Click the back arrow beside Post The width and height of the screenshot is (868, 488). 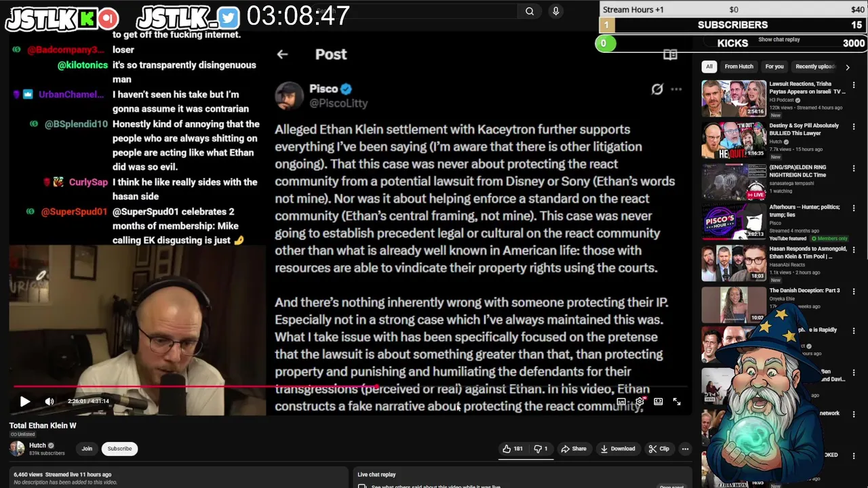coord(282,54)
